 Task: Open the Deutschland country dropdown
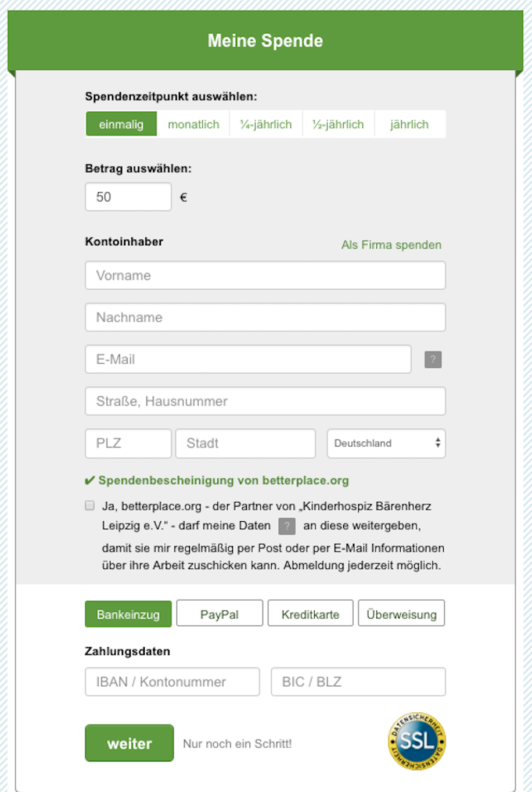click(x=386, y=443)
